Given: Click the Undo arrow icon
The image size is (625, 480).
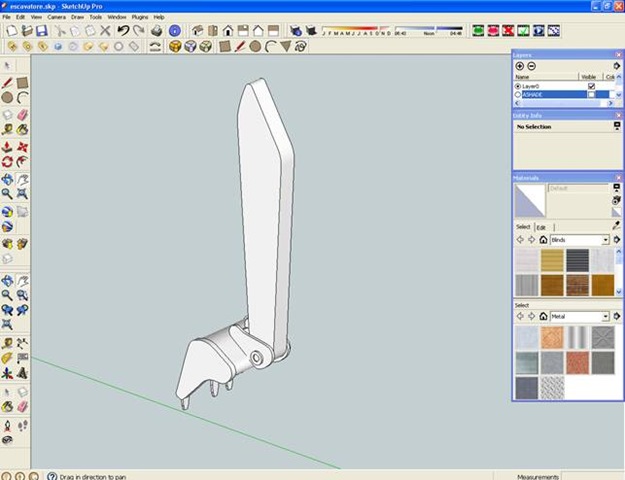Looking at the screenshot, I should [123, 31].
